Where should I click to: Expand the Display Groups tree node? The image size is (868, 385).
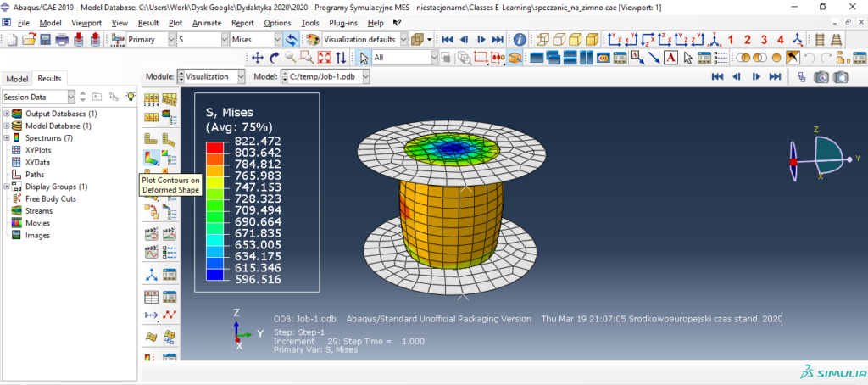pos(6,187)
